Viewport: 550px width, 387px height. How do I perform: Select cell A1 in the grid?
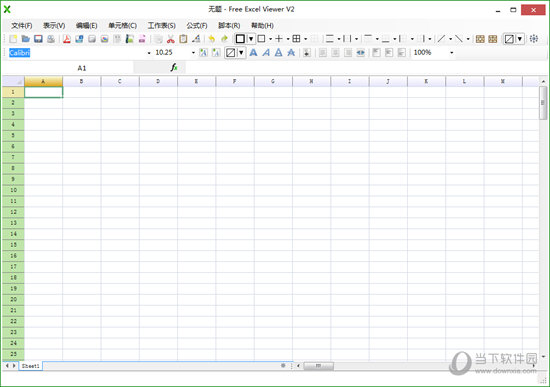pyautogui.click(x=43, y=92)
